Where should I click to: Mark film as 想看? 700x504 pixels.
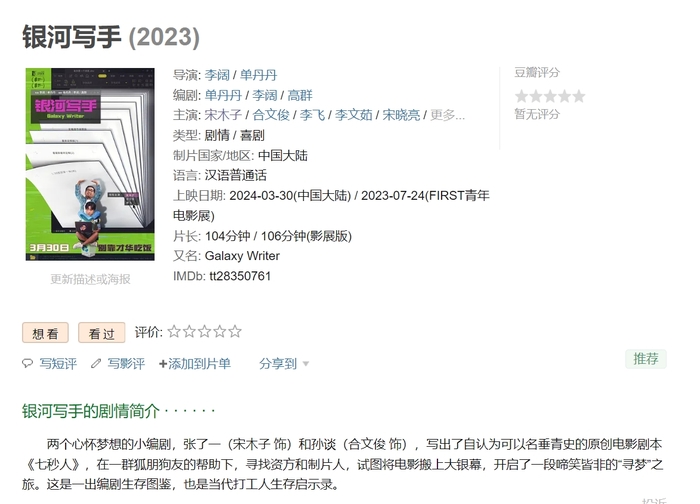tap(45, 333)
